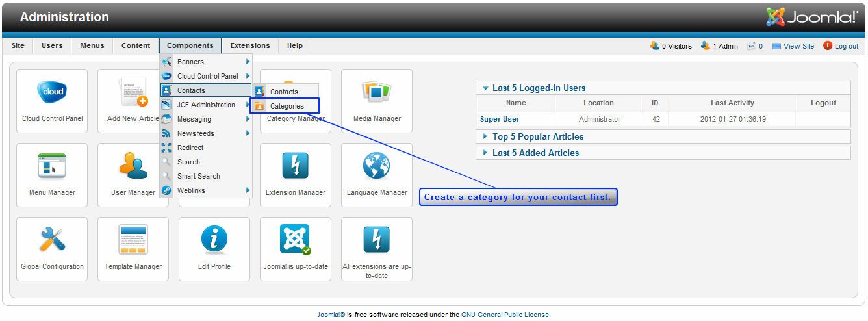Click the Joomla! logo in header
Screen dimensions: 868x321
pyautogui.click(x=812, y=17)
